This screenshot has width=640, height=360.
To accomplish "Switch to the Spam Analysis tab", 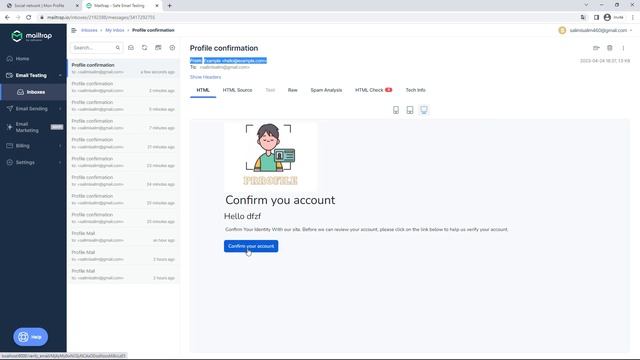I will coord(326,90).
